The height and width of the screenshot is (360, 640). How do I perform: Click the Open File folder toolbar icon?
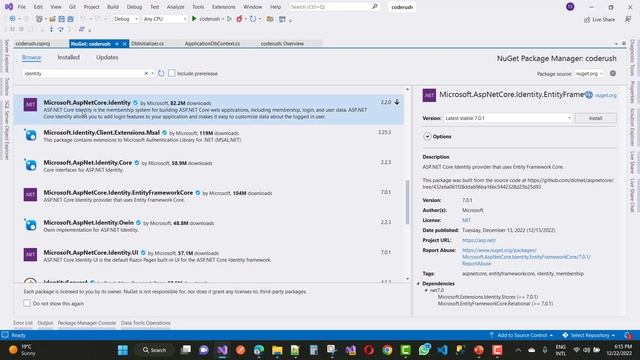pyautogui.click(x=53, y=19)
